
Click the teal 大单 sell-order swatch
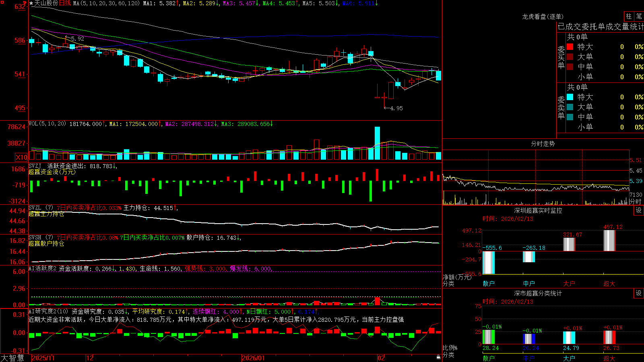[x=570, y=107]
